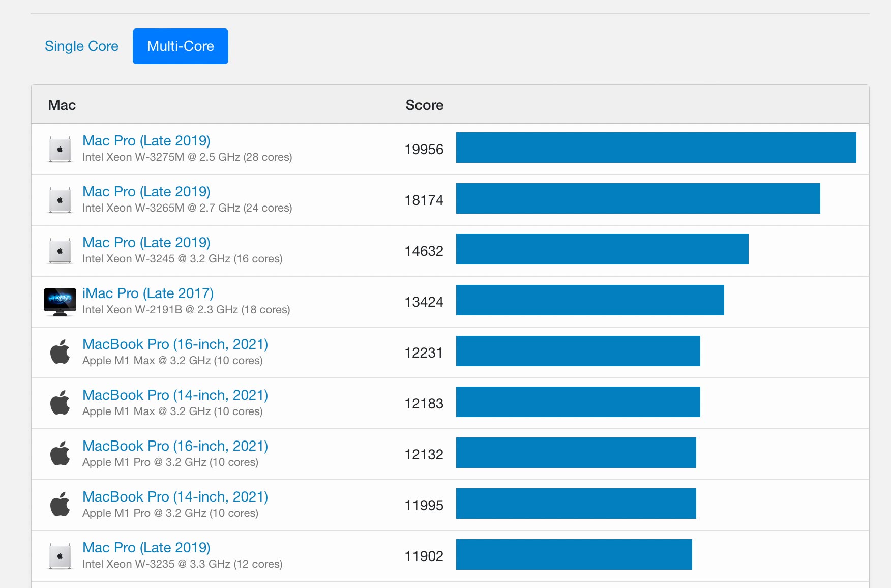
Task: Click score value 11995
Action: (x=424, y=506)
